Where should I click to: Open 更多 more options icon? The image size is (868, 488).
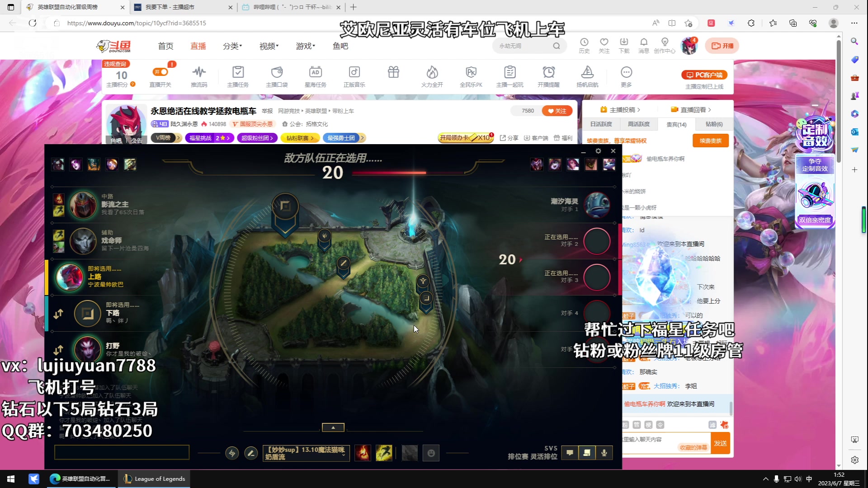(626, 76)
